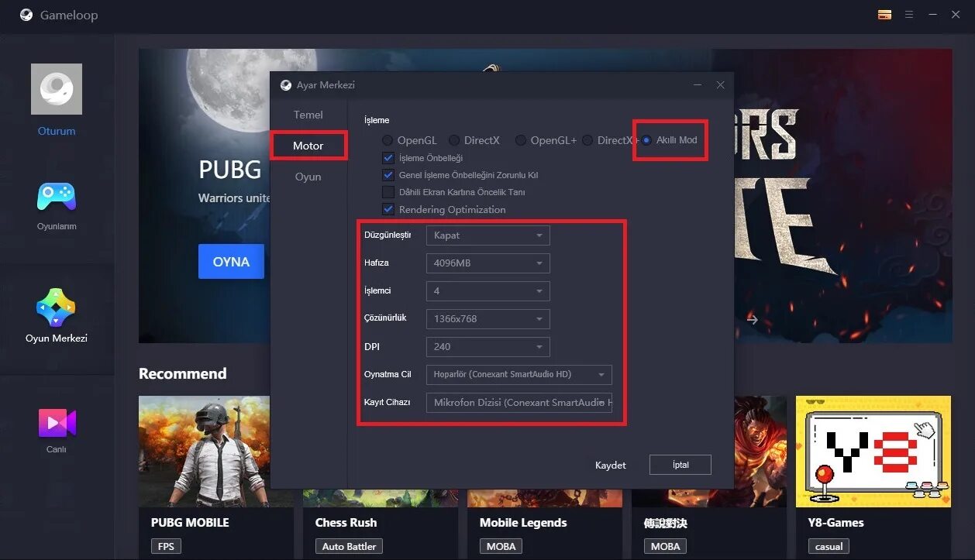Screen dimensions: 975x560
Task: Toggle Genel İşleme Önbelleğini Zorunlu Kıl checkbox
Action: [x=388, y=175]
